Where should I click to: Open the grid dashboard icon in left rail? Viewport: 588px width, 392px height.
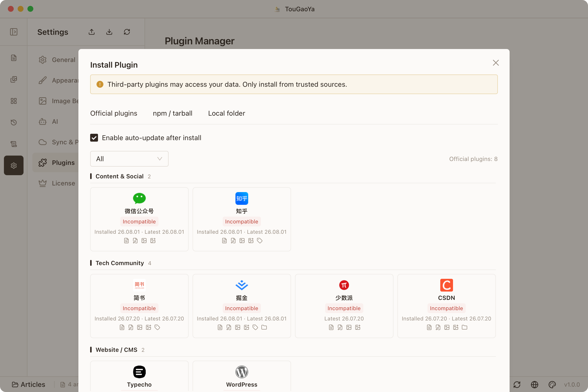click(x=14, y=101)
